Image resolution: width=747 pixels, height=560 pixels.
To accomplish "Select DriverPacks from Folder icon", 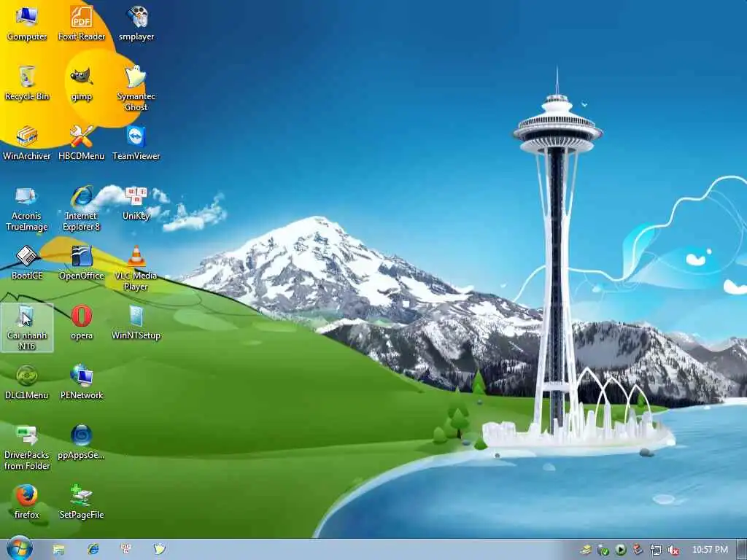I will (27, 448).
